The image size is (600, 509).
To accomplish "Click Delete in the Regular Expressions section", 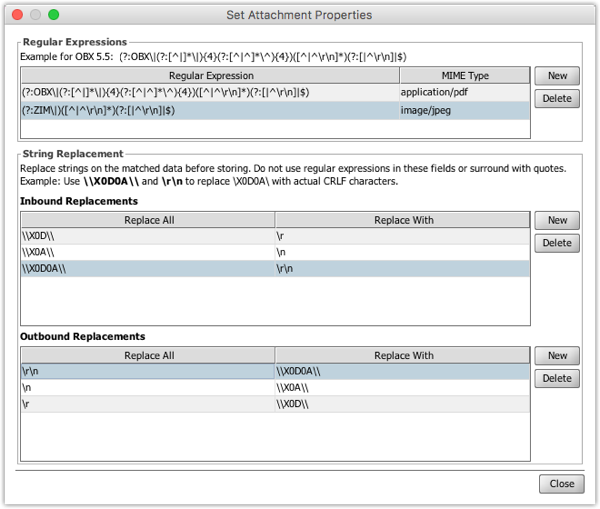I will (557, 99).
